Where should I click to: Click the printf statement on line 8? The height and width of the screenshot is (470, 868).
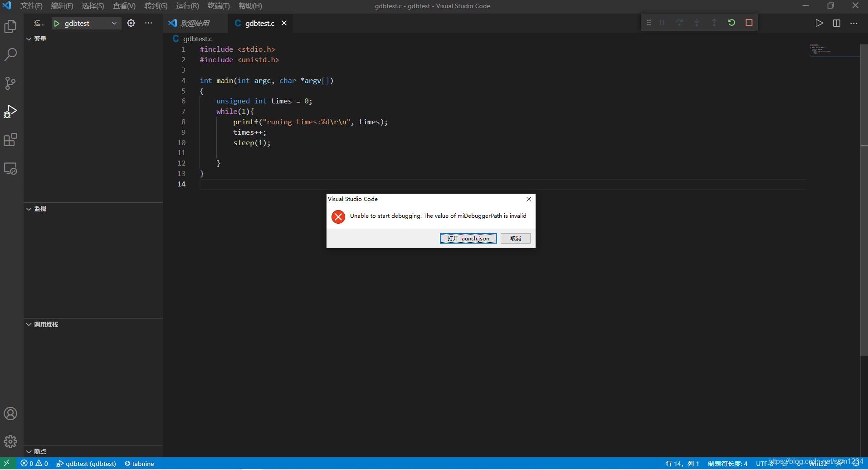tap(310, 122)
